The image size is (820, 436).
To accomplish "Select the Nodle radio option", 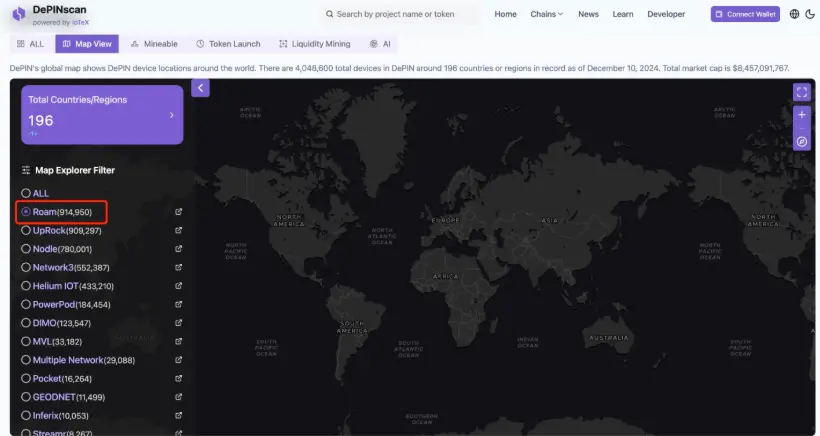I will pyautogui.click(x=27, y=249).
